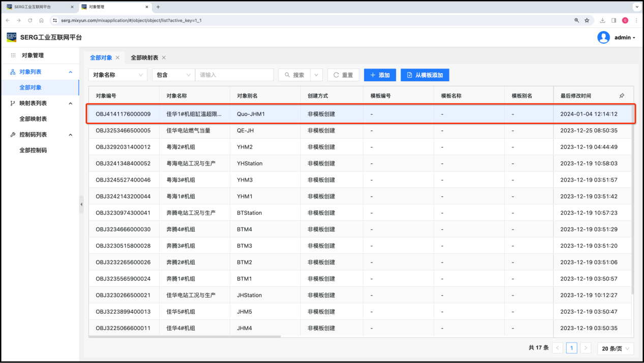Click the 重置 reset button
The width and height of the screenshot is (644, 363).
[343, 75]
